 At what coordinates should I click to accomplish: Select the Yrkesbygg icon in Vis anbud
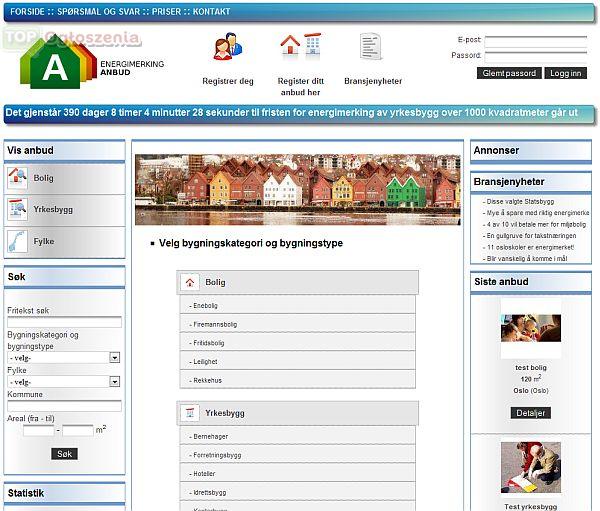point(18,209)
